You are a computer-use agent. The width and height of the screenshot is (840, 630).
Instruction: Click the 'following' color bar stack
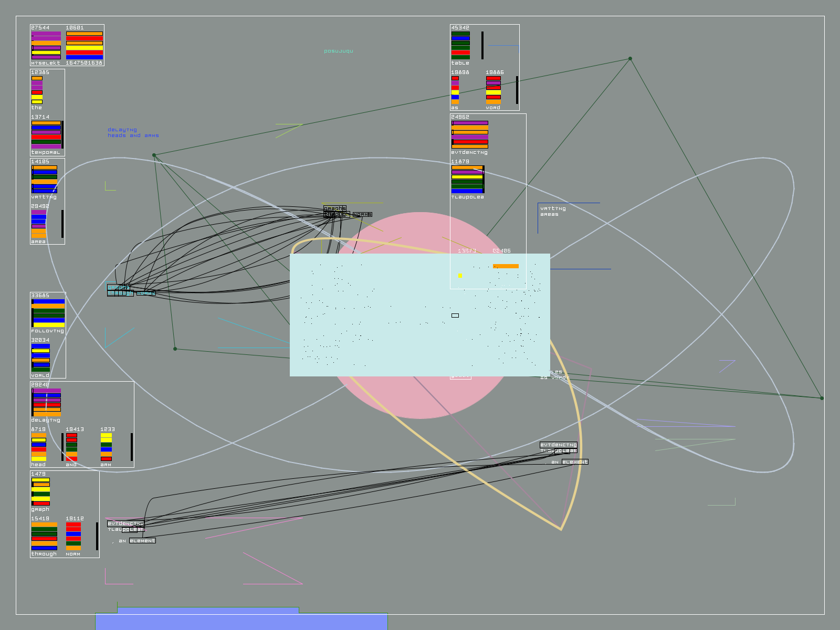pyautogui.click(x=48, y=313)
